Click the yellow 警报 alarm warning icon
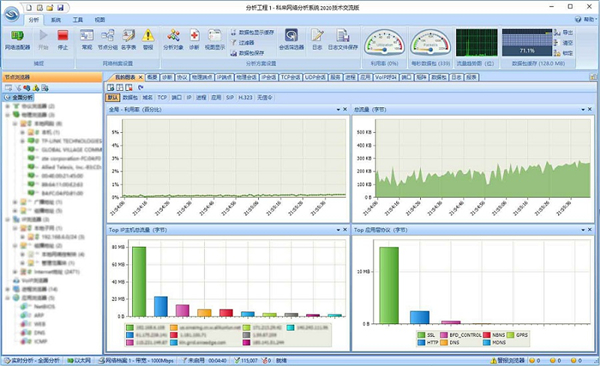The image size is (600, 366). [x=148, y=39]
